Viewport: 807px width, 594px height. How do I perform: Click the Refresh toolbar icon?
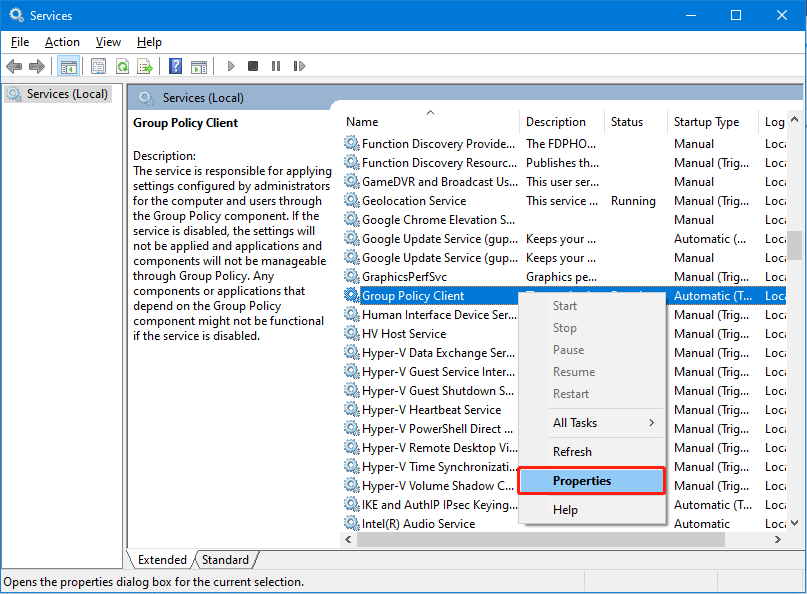(122, 67)
